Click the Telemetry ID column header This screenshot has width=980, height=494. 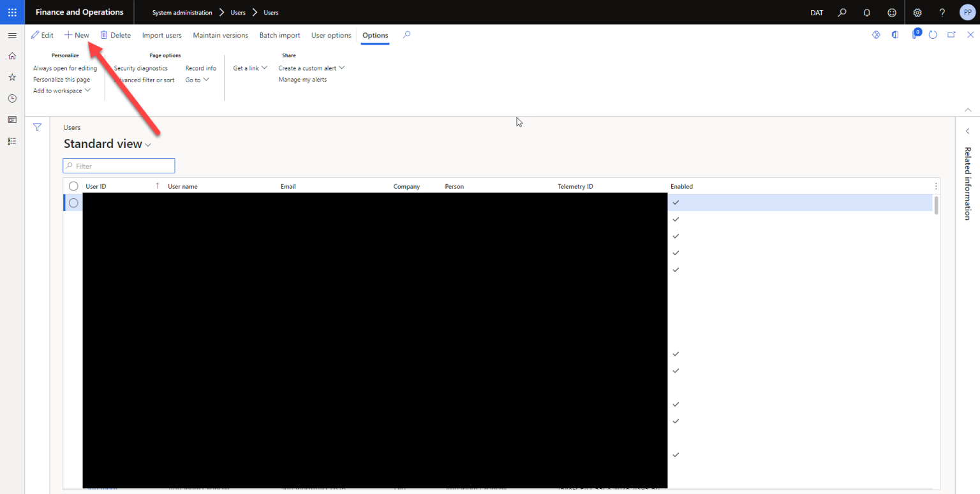pos(575,186)
